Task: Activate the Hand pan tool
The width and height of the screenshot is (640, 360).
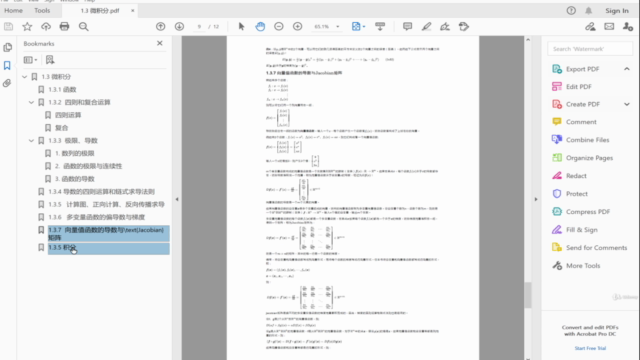Action: click(x=260, y=27)
